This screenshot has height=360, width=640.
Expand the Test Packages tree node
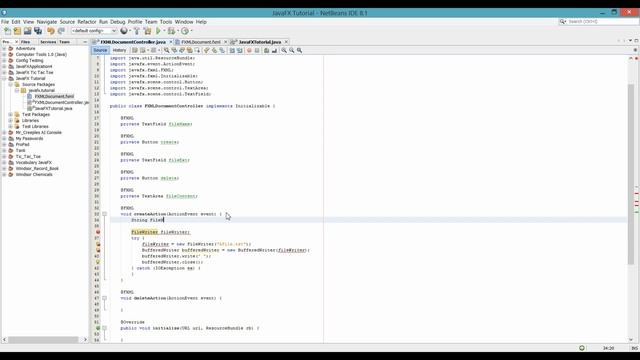[x=11, y=114]
